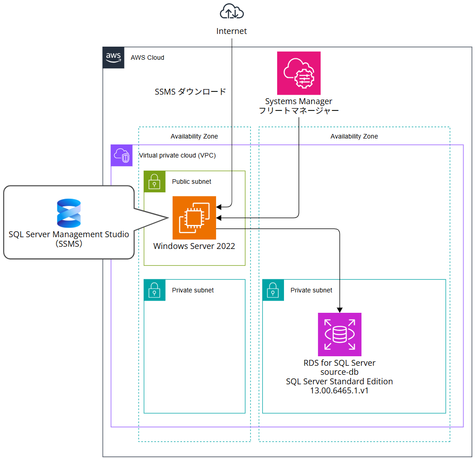This screenshot has height=459, width=476.
Task: Click lock icon of left Private subnet
Action: click(x=154, y=290)
